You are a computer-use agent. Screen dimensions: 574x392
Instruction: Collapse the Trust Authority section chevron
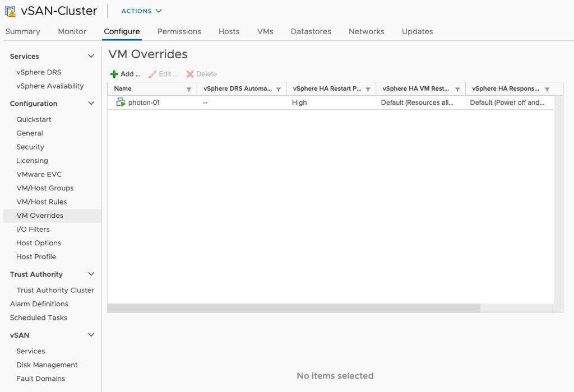[x=91, y=274]
